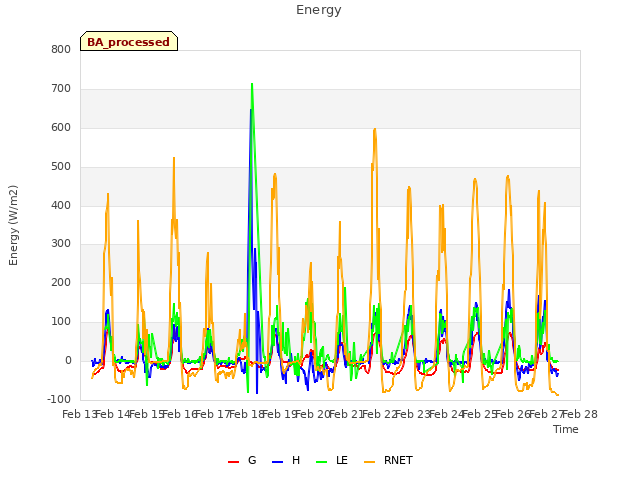Toggle the LE series legend label

pyautogui.click(x=342, y=460)
